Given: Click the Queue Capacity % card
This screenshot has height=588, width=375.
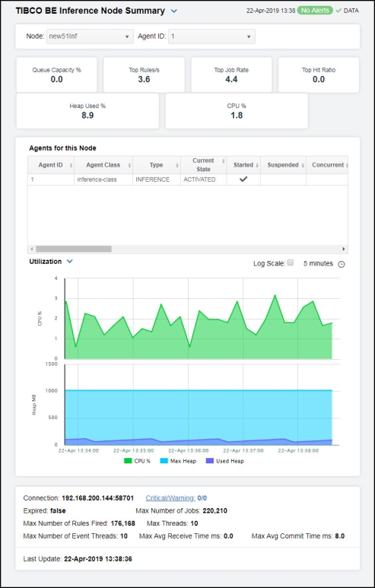Looking at the screenshot, I should click(56, 75).
